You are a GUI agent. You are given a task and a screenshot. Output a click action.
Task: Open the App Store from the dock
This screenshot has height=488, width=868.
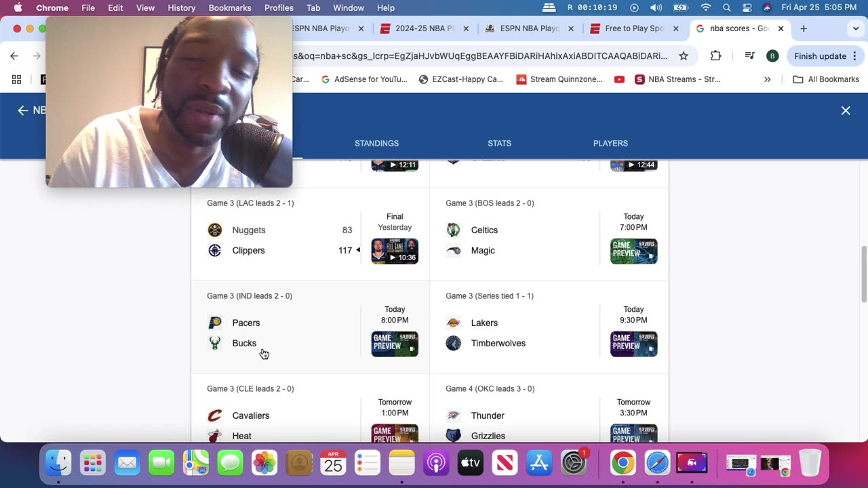point(539,464)
